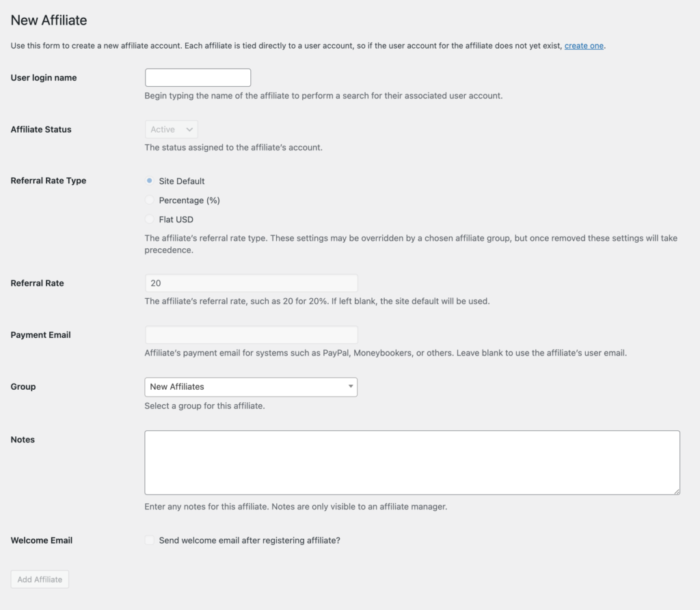Open the create one link

coord(584,46)
